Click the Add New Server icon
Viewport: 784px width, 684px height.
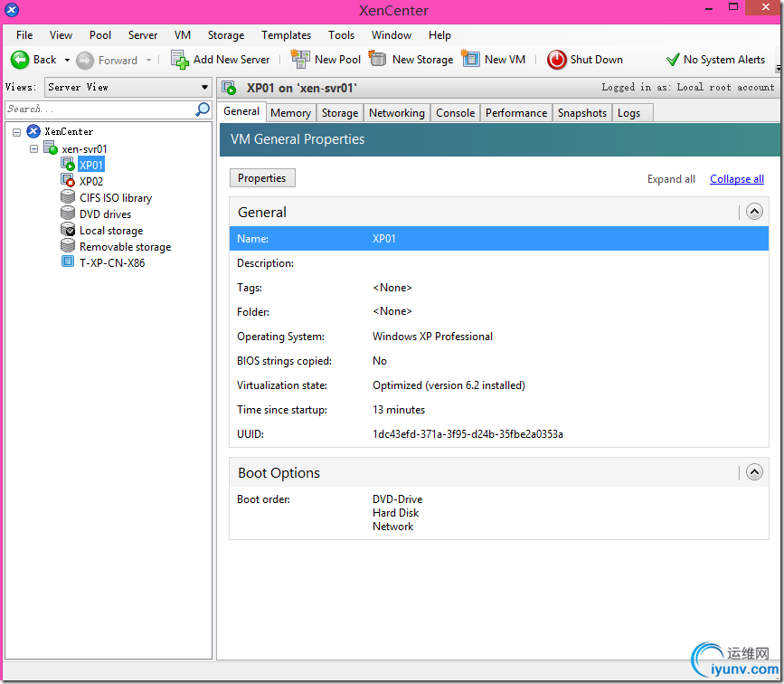(180, 60)
